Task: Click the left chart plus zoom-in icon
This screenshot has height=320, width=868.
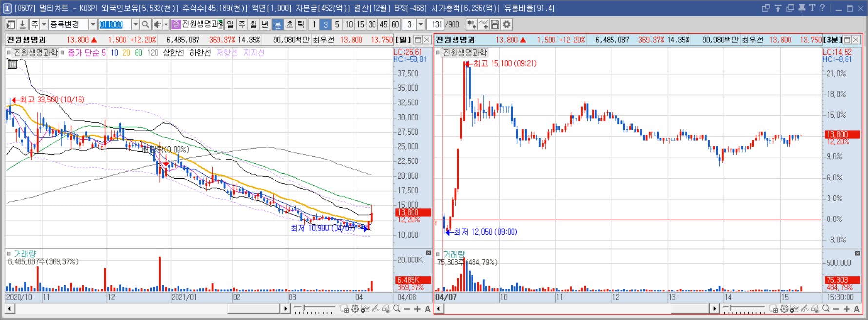Action: coord(417,309)
